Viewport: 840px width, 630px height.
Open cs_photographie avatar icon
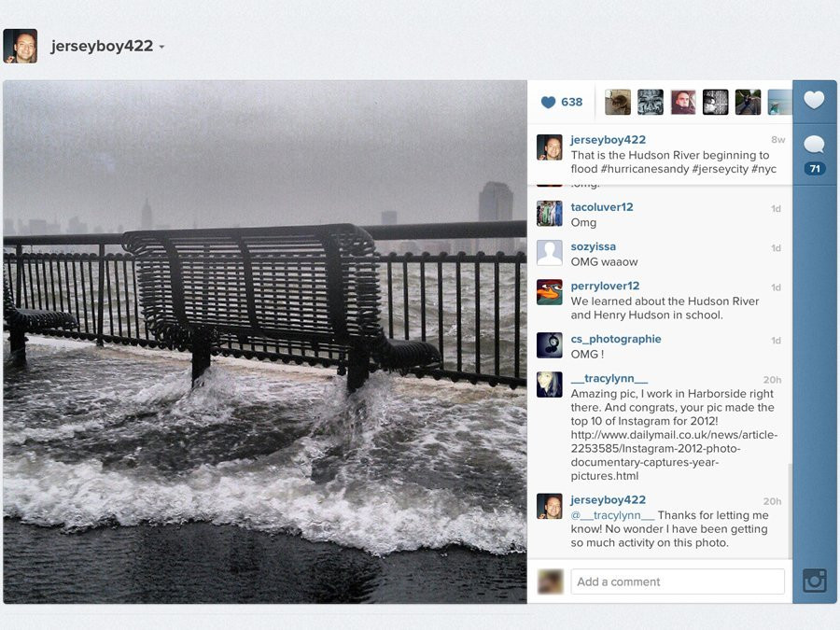click(x=550, y=345)
